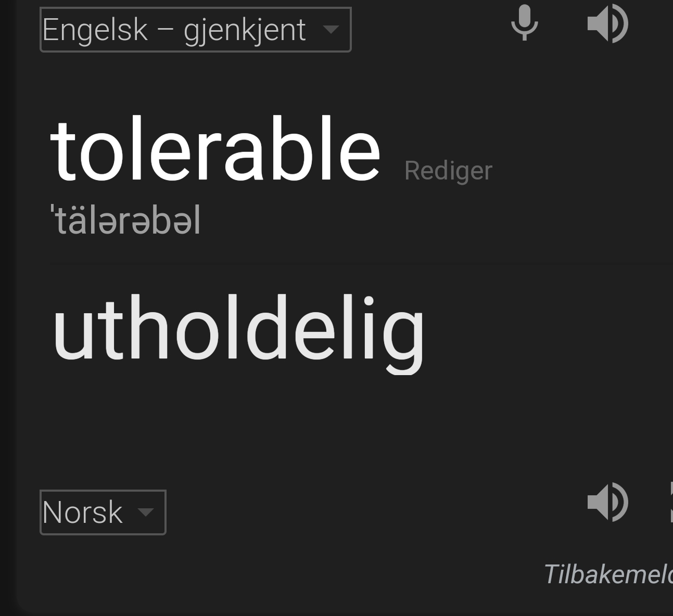Click the Rediger edit link
The image size is (673, 616).
click(x=448, y=171)
